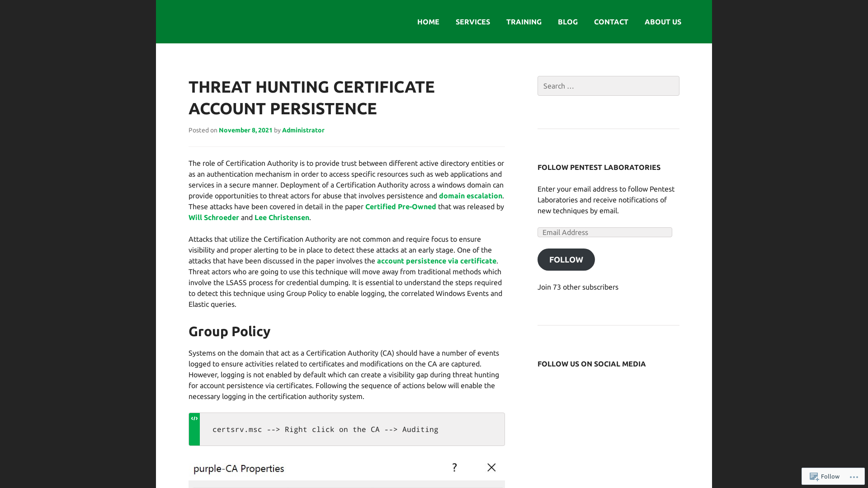Screen dimensions: 868x488
Task: Open the three-dots more options menu
Action: click(x=854, y=477)
